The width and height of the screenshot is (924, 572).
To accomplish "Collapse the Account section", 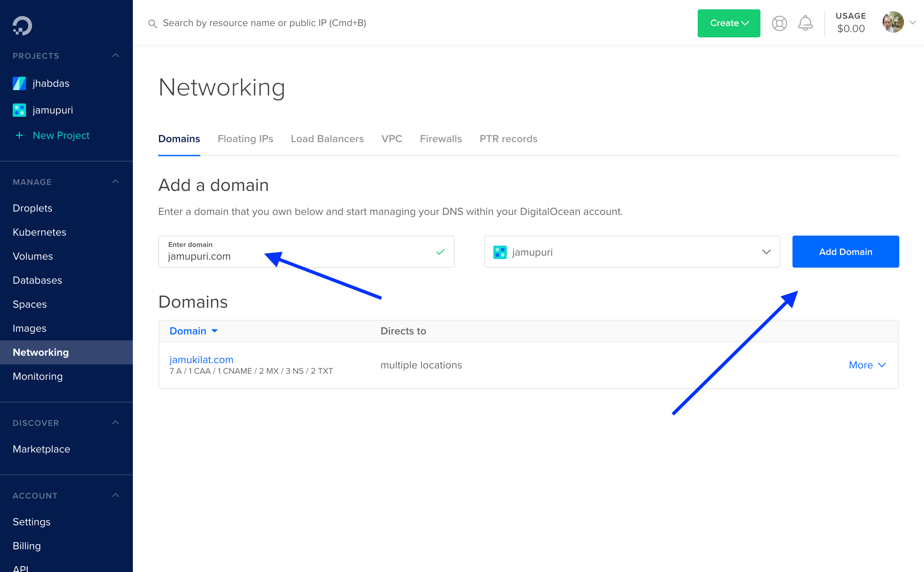I will pos(116,495).
